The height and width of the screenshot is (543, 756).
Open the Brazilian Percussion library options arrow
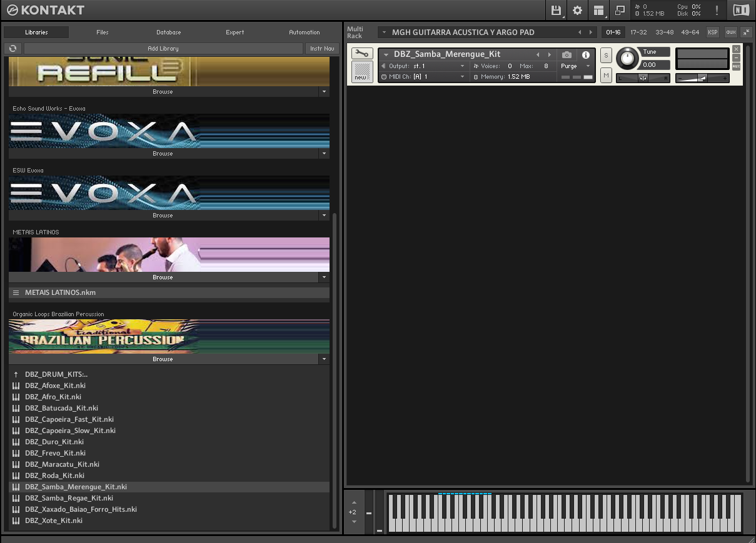(x=324, y=359)
